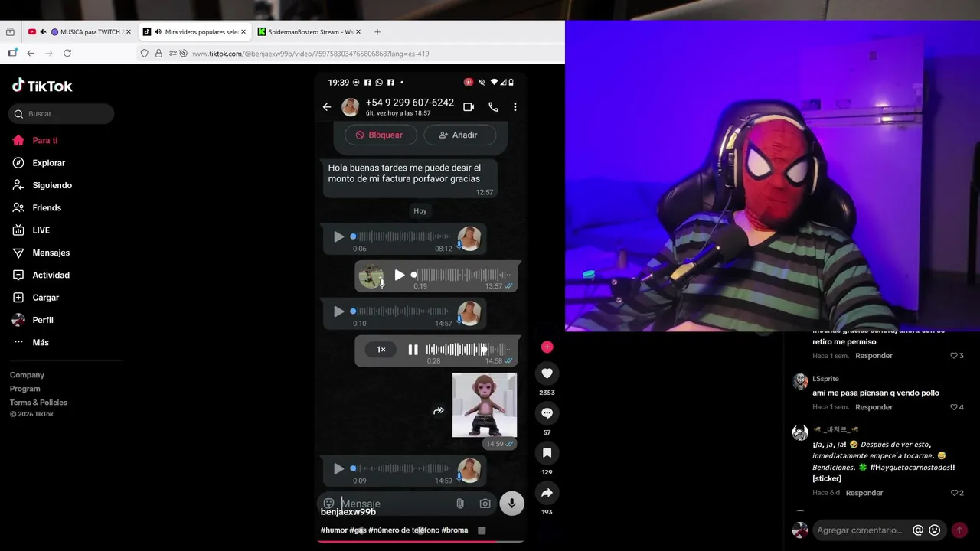Post comment with the red arrow button
This screenshot has width=980, height=551.
(959, 530)
